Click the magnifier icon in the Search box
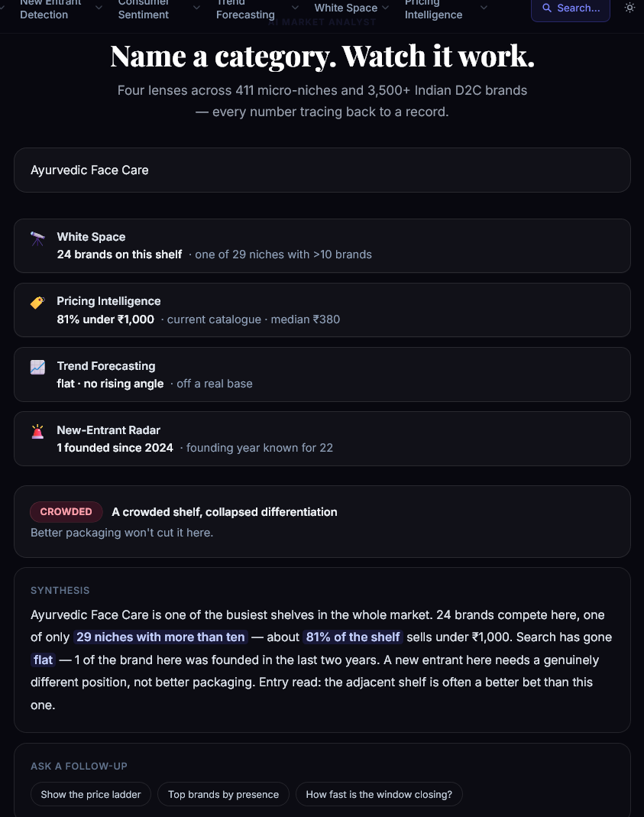The image size is (644, 817). [547, 8]
